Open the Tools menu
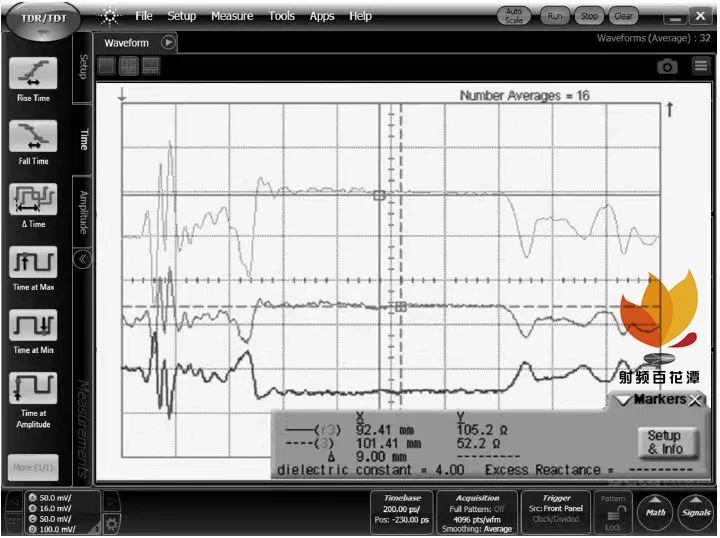Viewport: 720px width, 538px height. [x=281, y=16]
